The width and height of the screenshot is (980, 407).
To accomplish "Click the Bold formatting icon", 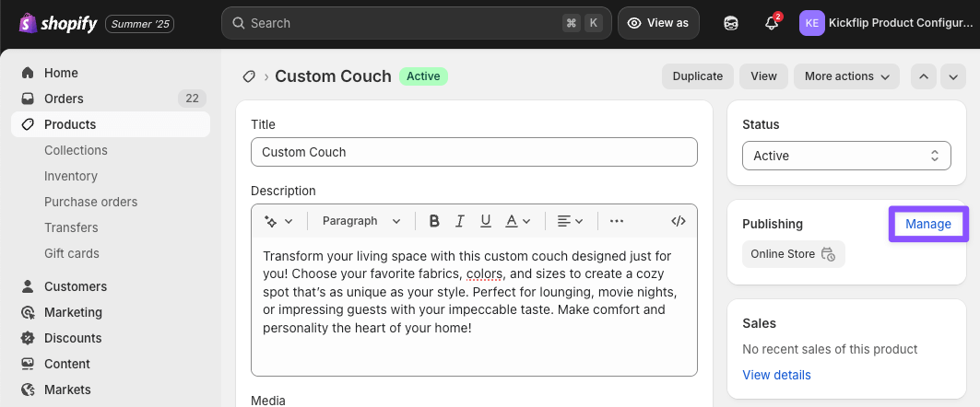I will 434,221.
